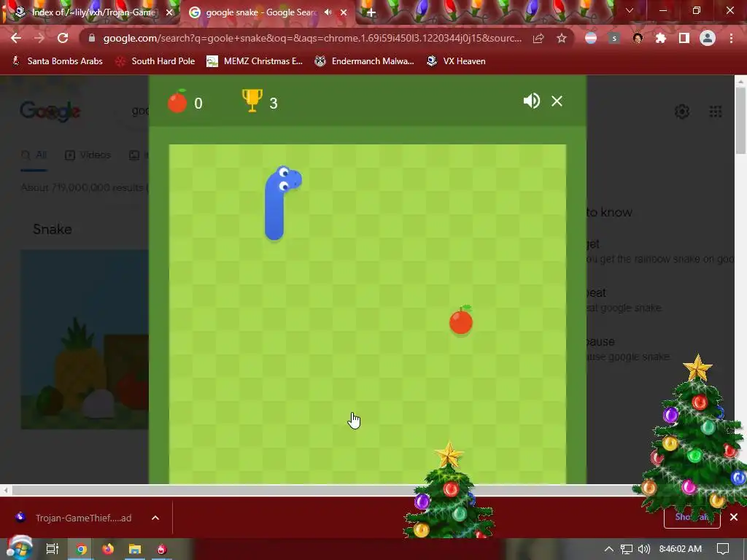Screen dimensions: 747x560
Task: View site information padlock
Action: pyautogui.click(x=92, y=38)
